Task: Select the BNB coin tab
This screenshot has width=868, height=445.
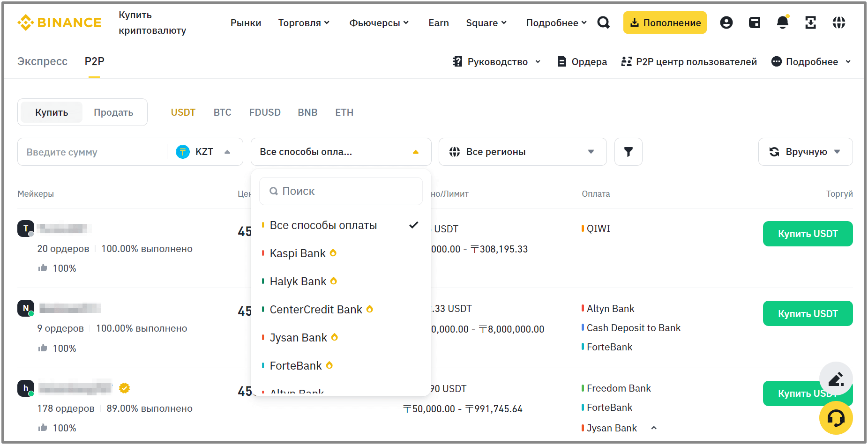Action: click(307, 112)
